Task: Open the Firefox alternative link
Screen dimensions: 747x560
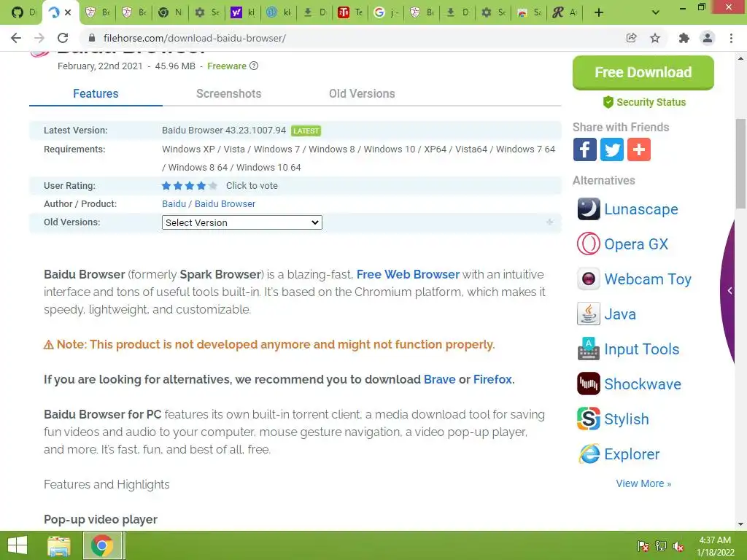Action: 492,379
